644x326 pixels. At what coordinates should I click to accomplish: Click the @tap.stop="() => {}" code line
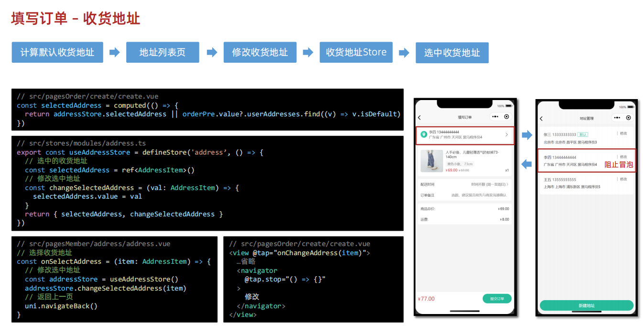[x=285, y=279]
